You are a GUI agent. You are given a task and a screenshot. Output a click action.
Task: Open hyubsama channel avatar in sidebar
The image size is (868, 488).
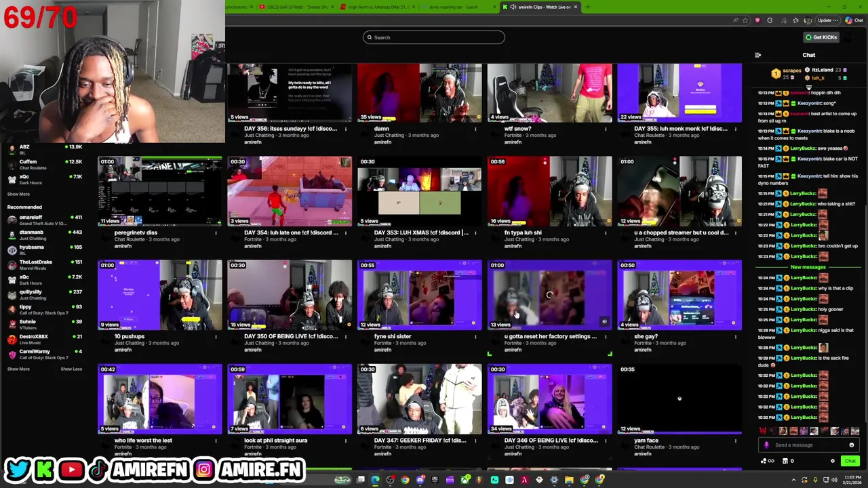(x=12, y=250)
